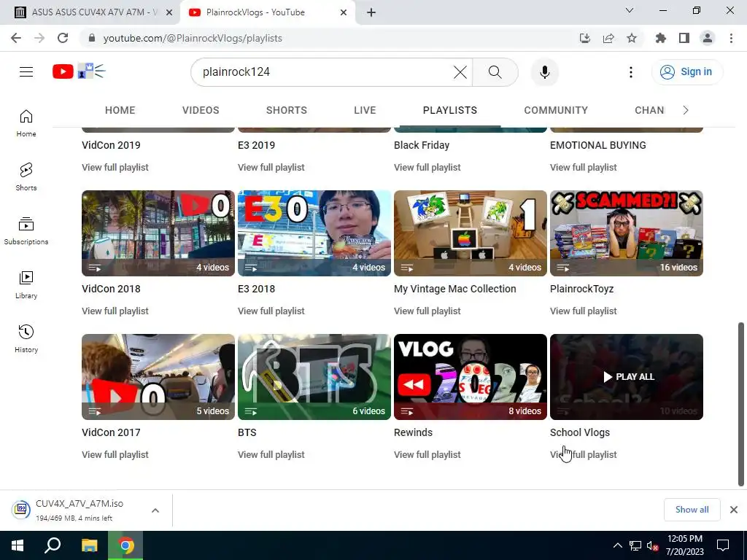The image size is (747, 560).
Task: Click the magnifier search button
Action: point(495,72)
